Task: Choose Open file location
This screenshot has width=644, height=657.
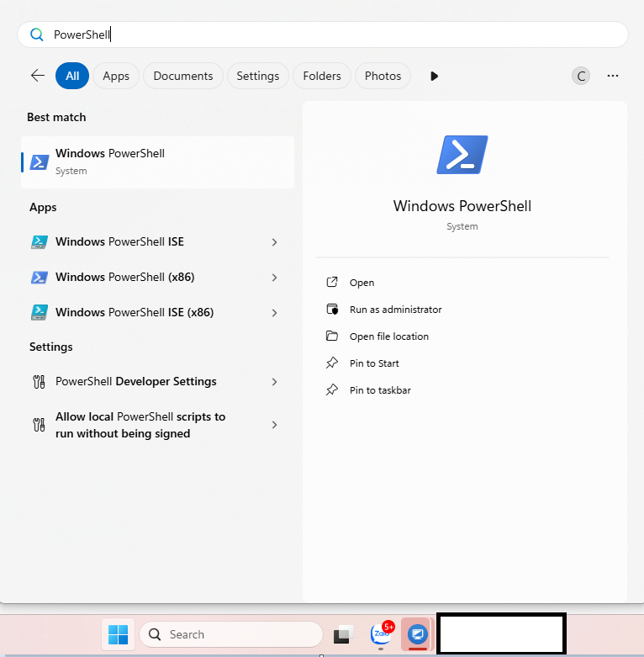Action: coord(389,336)
